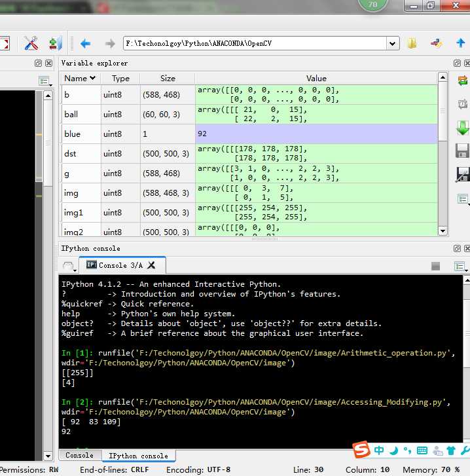The height and width of the screenshot is (476, 470).
Task: Left editor scrollbar down arrow
Action: (x=48, y=456)
